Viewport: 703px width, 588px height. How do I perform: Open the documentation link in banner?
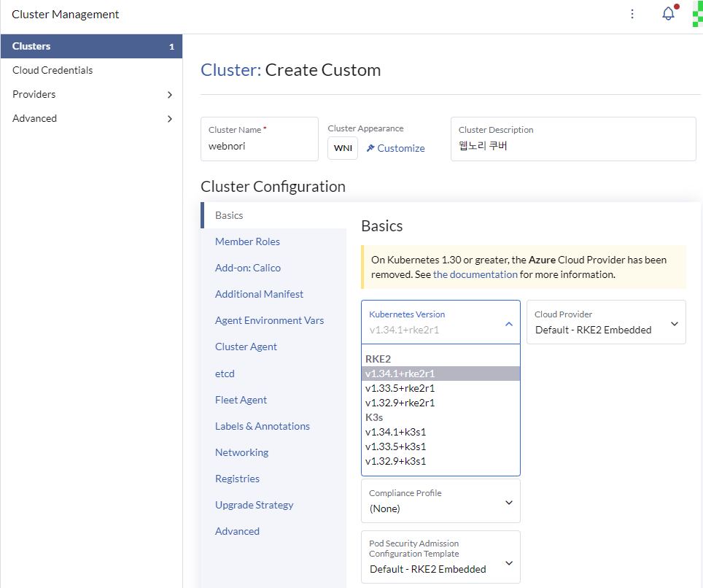point(475,275)
